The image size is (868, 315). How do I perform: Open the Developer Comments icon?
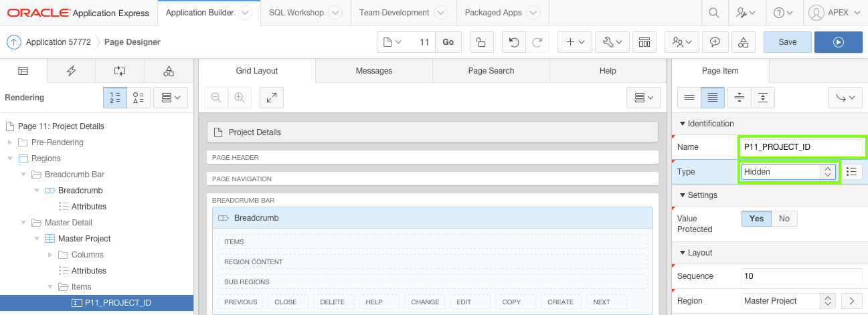point(715,41)
